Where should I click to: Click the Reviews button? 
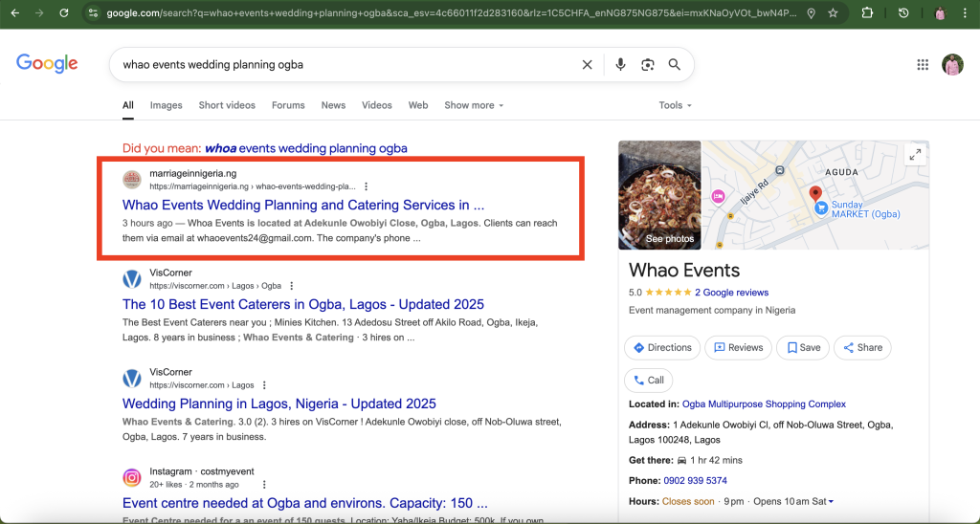coord(738,348)
